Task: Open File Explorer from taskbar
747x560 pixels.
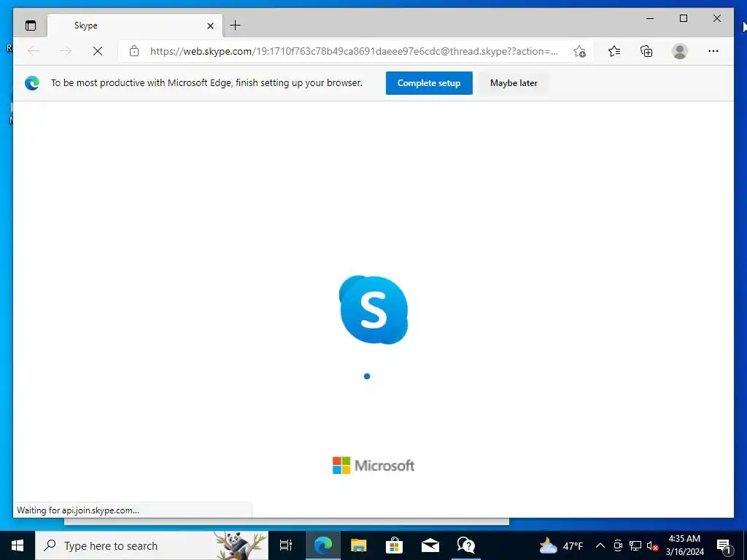Action: click(x=359, y=545)
